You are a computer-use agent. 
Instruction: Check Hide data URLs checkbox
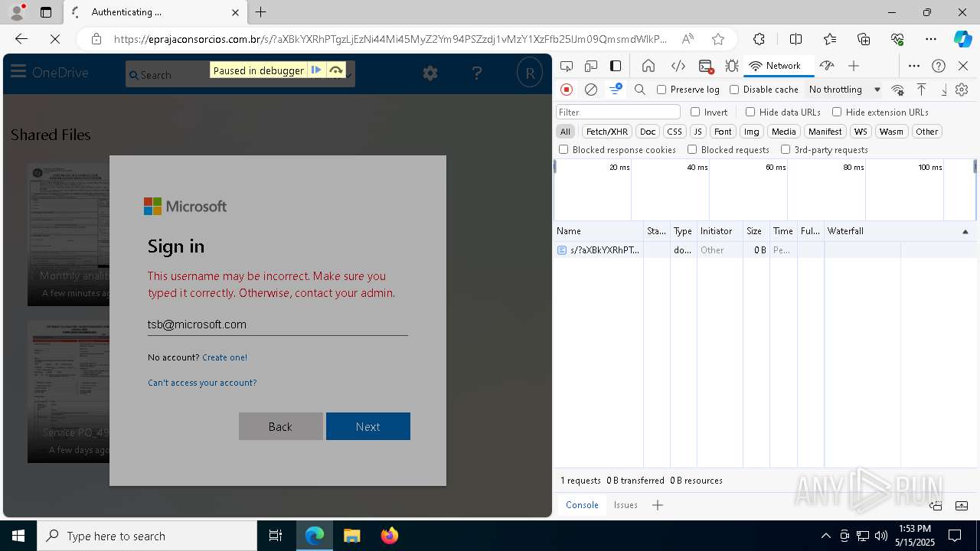[x=750, y=112]
